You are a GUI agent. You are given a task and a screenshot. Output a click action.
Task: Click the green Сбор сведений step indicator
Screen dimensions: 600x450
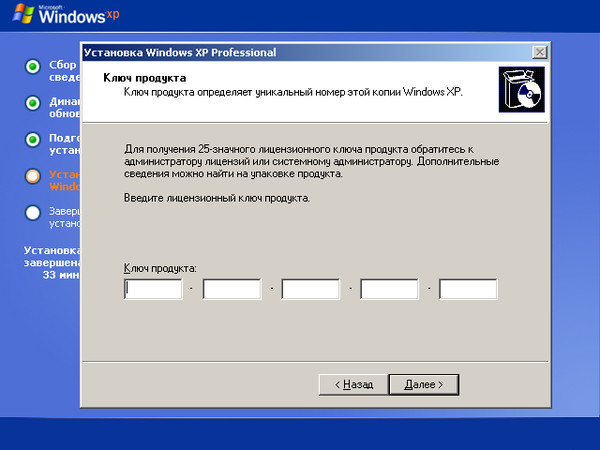click(33, 67)
